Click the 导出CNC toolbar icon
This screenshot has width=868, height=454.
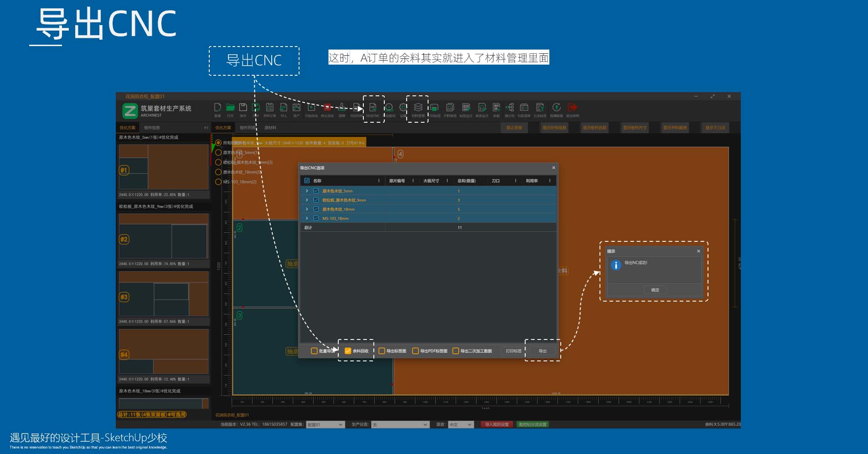pos(372,108)
